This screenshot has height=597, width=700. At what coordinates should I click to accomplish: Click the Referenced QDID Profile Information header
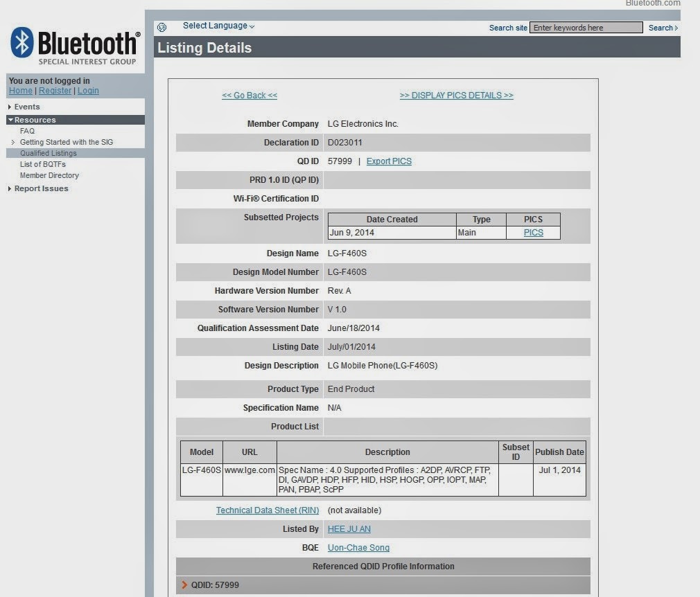383,567
